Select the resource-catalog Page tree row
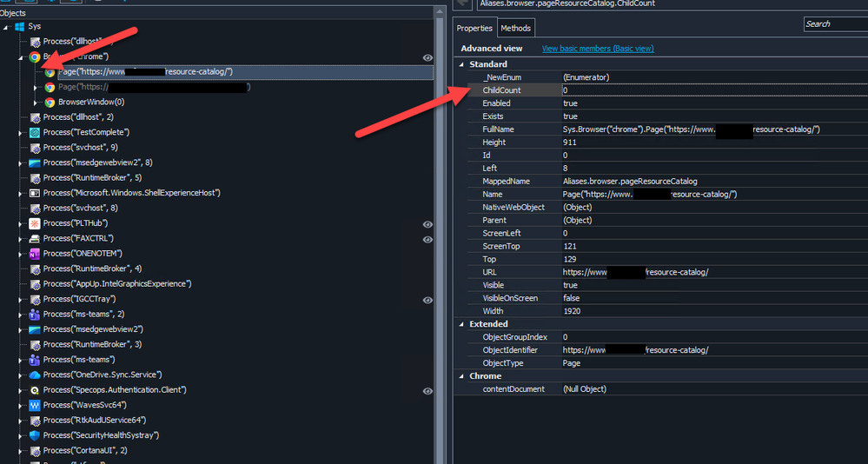The width and height of the screenshot is (868, 464). click(245, 72)
